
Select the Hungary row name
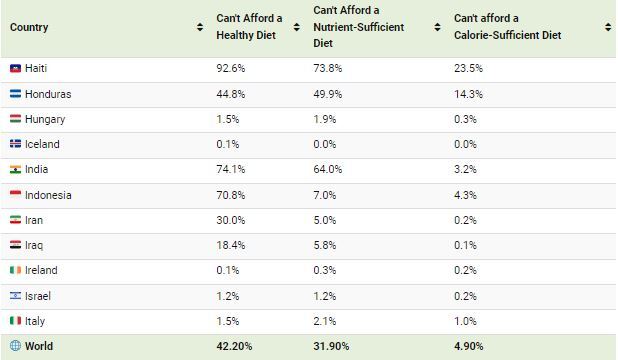(45, 119)
